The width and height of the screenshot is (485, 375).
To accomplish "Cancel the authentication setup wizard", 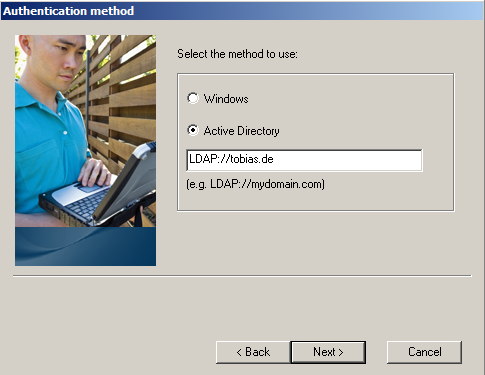I will [x=424, y=352].
